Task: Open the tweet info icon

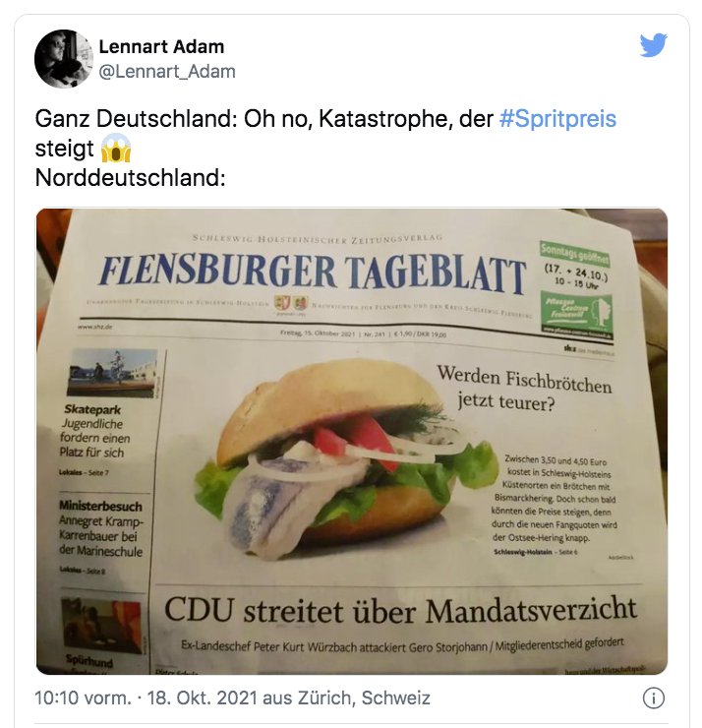Action: click(653, 698)
